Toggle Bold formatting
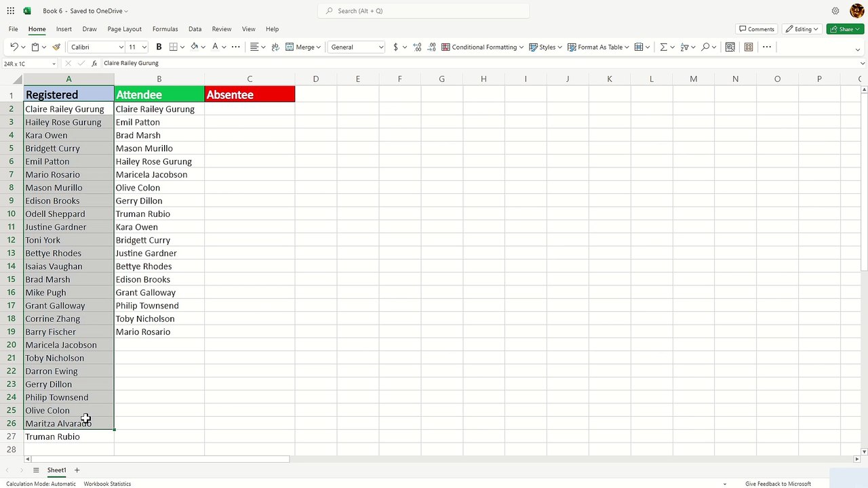The image size is (868, 488). point(159,47)
